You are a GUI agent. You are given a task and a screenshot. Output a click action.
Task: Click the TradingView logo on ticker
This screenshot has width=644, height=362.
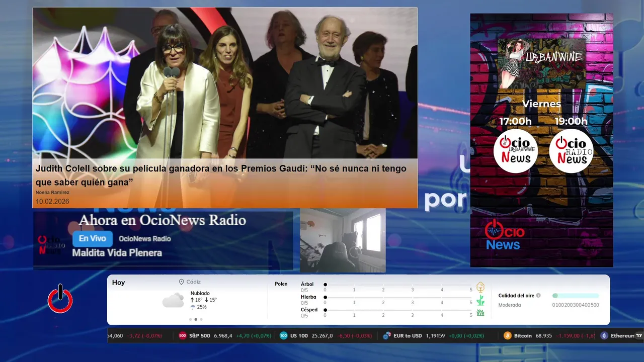639,336
